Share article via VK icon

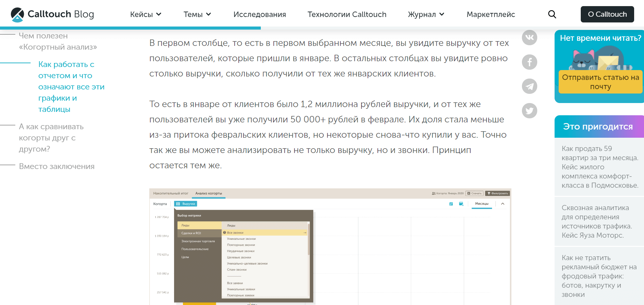coord(529,37)
